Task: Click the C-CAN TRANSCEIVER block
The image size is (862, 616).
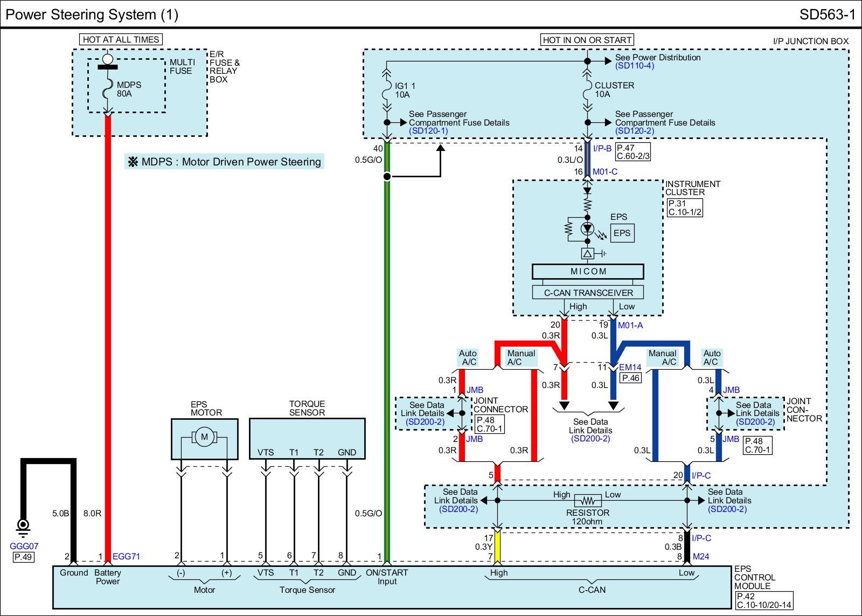Action: [x=588, y=293]
